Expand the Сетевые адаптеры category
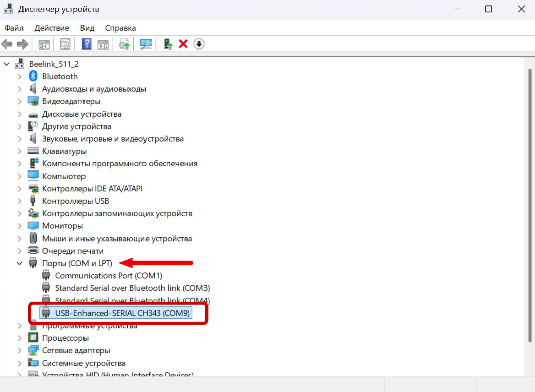 (x=20, y=350)
